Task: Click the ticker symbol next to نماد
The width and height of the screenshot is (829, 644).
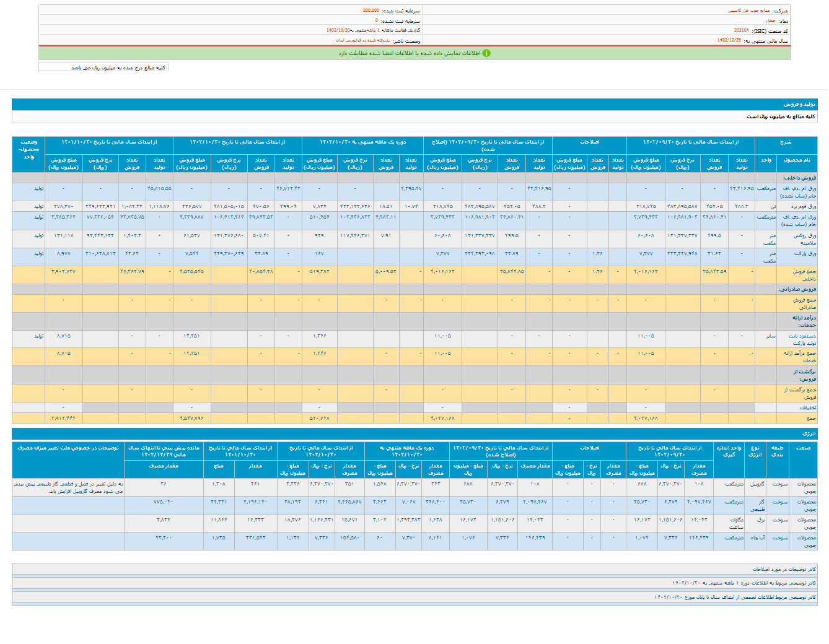Action: (x=771, y=20)
